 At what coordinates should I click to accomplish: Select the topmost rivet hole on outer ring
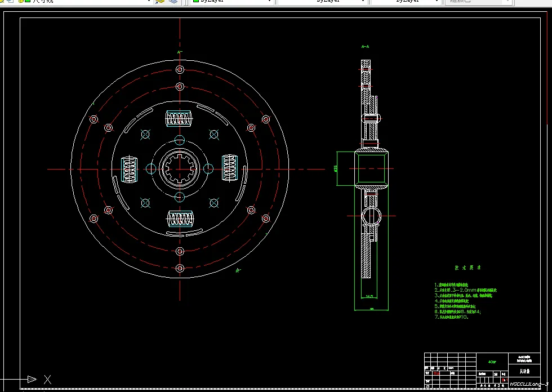coord(180,70)
